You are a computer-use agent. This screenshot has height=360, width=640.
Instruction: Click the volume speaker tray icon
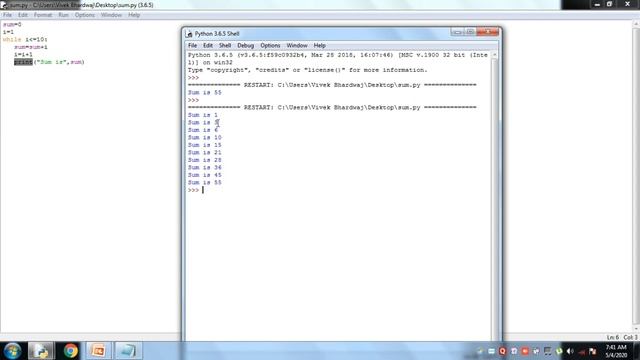click(570, 351)
